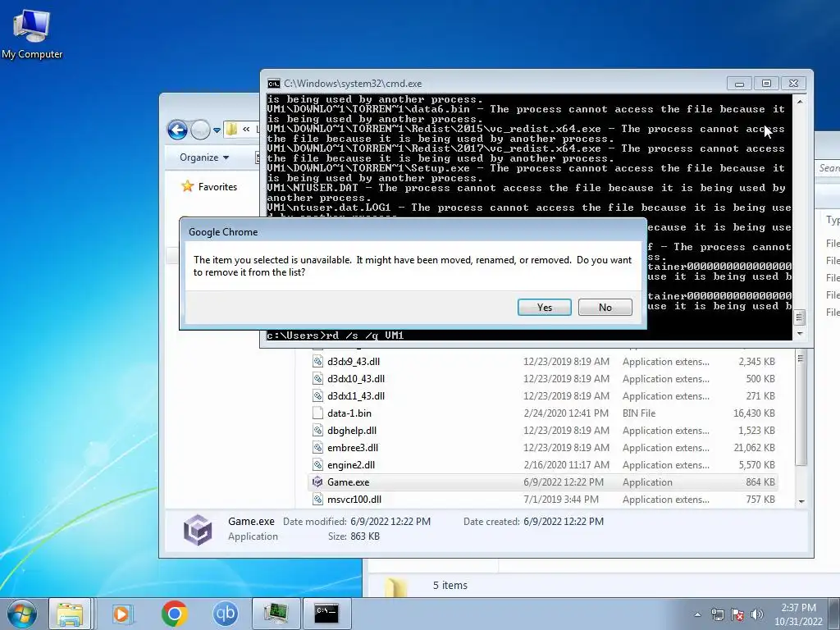Show hidden system tray icons
Image resolution: width=840 pixels, height=630 pixels.
coord(697,614)
